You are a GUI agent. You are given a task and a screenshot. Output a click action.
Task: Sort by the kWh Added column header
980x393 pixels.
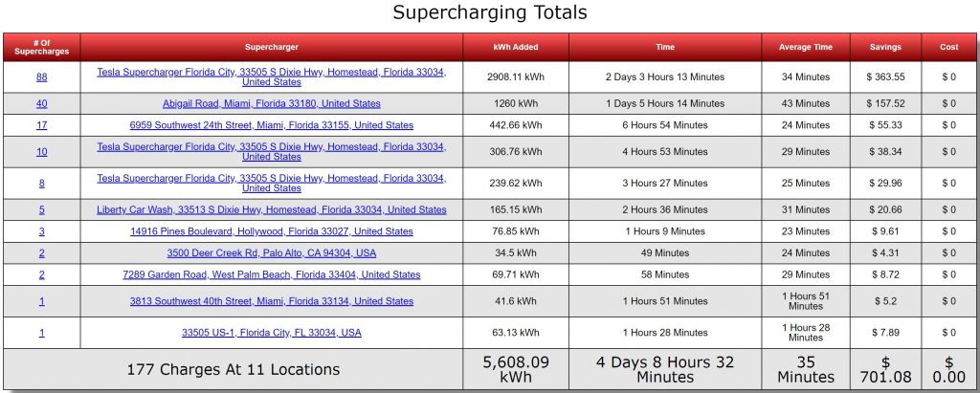[516, 48]
